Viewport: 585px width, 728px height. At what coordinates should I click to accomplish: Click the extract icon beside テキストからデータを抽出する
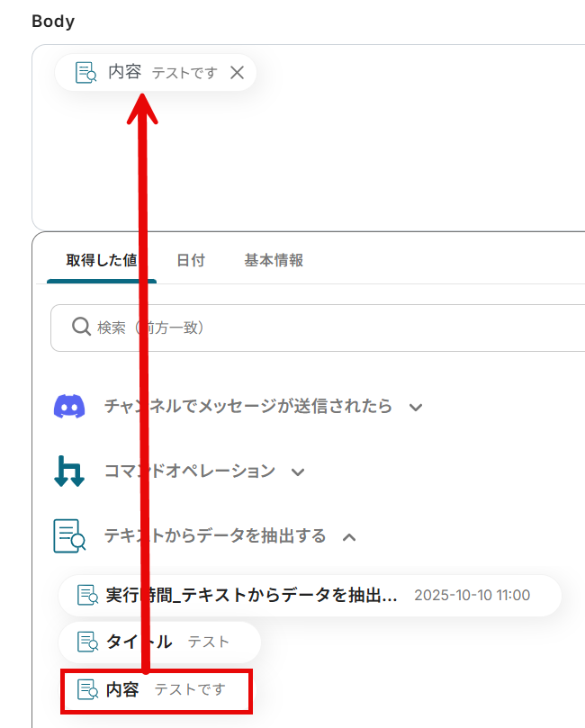[69, 535]
